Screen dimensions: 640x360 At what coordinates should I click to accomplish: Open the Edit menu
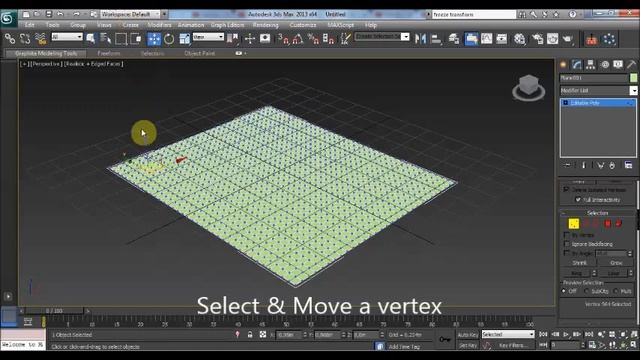tap(29, 25)
